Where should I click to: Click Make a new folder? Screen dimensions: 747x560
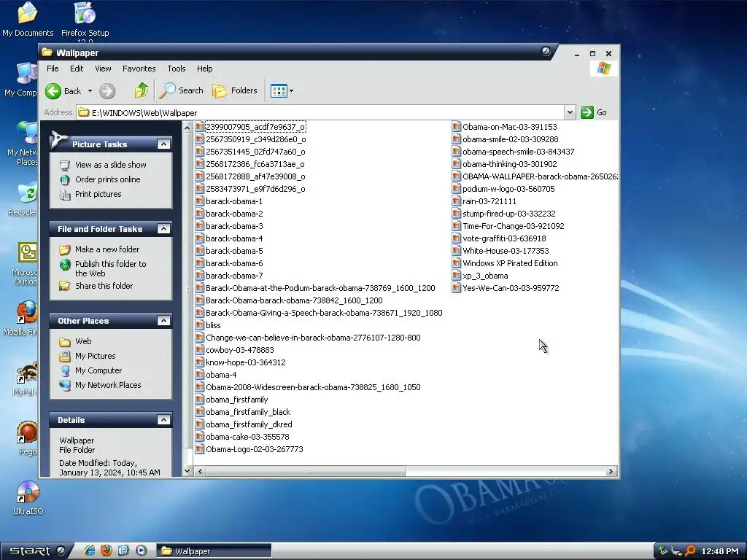click(107, 249)
